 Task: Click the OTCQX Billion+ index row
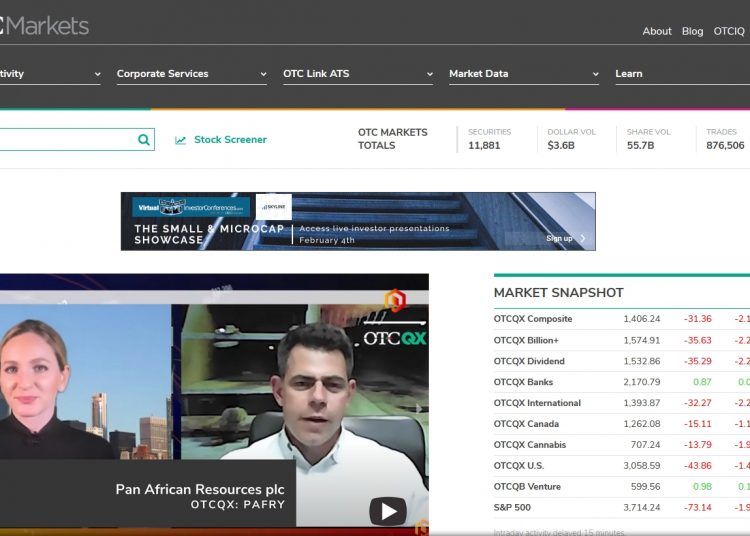click(622, 340)
